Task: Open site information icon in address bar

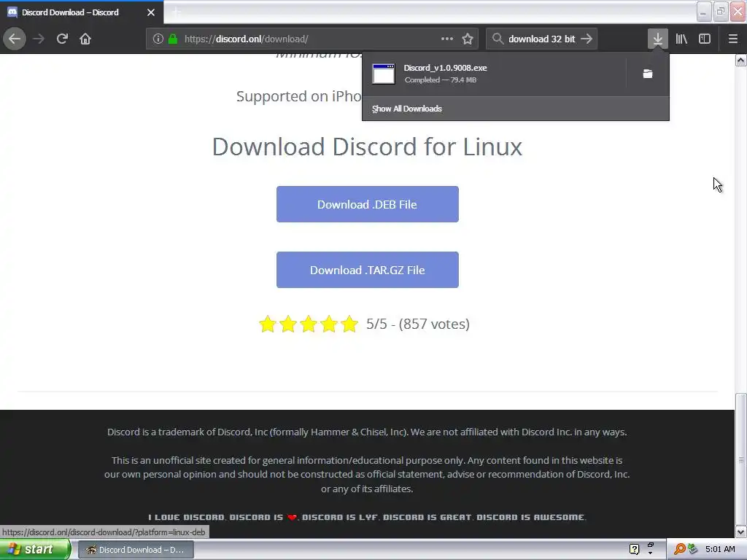Action: (158, 39)
